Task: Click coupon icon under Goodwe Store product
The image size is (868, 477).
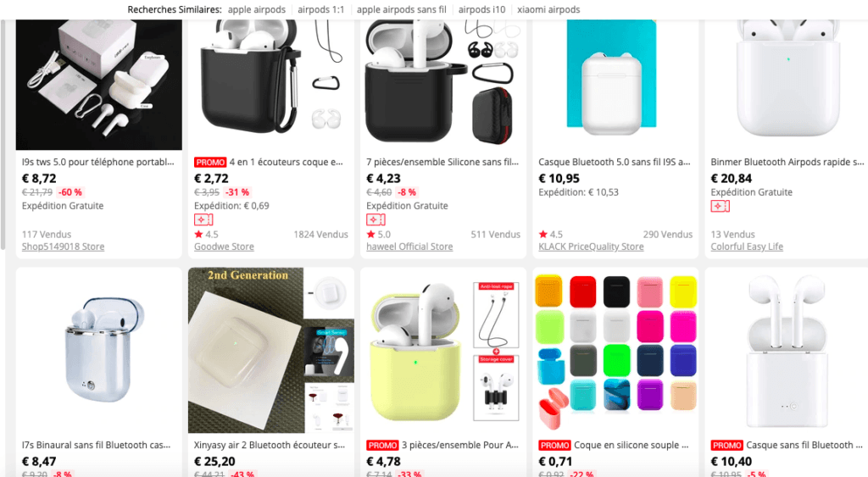Action: [x=203, y=219]
